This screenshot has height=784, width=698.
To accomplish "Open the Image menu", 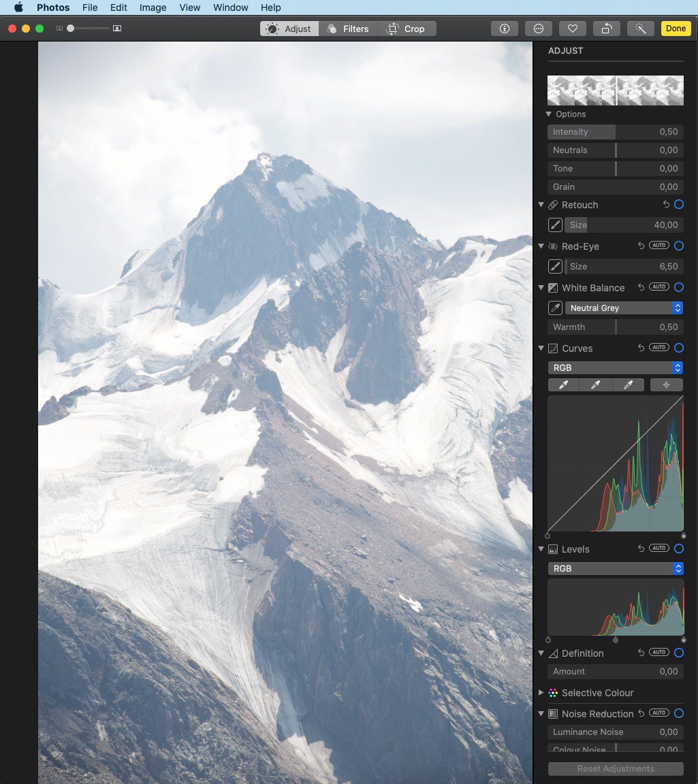I will tap(153, 7).
